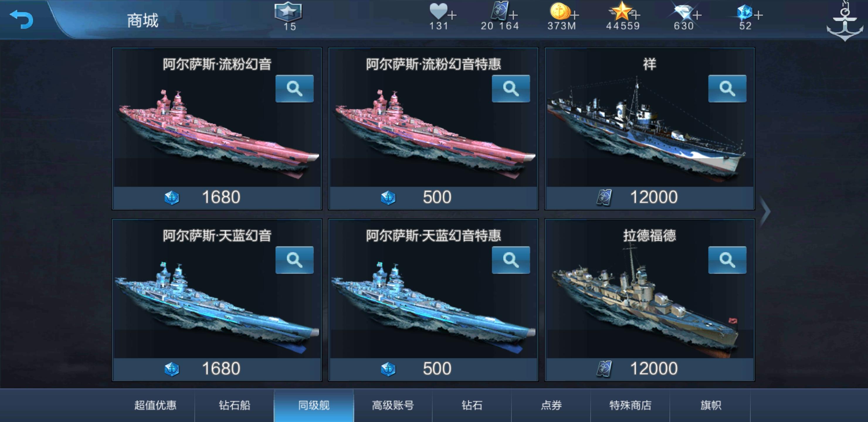The height and width of the screenshot is (422, 868).
Task: Open the 特殊商店 tab
Action: pos(630,405)
